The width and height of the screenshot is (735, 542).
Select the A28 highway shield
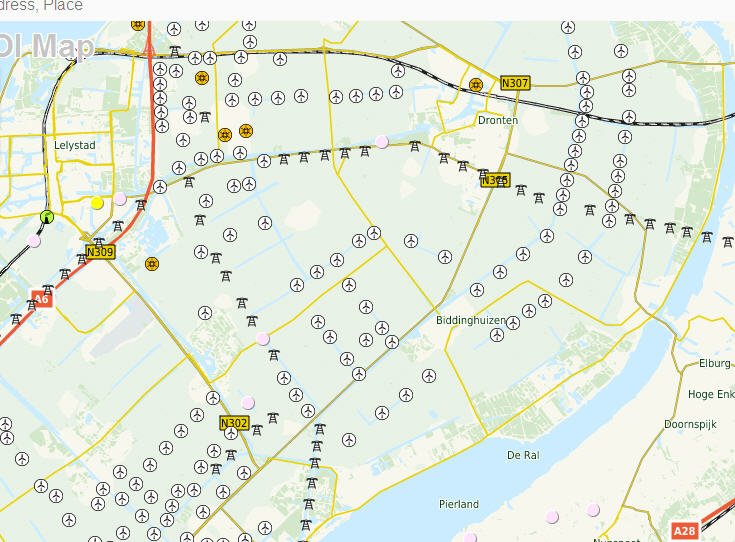(x=684, y=531)
